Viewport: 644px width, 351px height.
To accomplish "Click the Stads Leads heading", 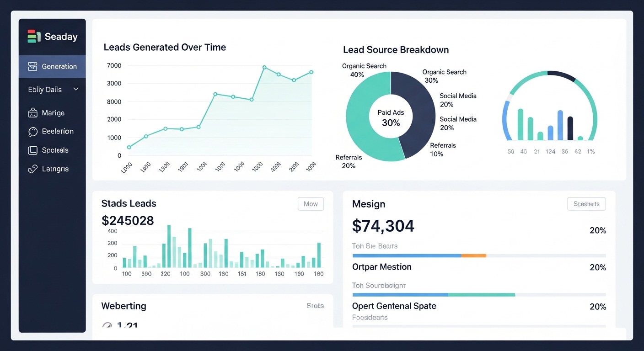I will click(129, 203).
